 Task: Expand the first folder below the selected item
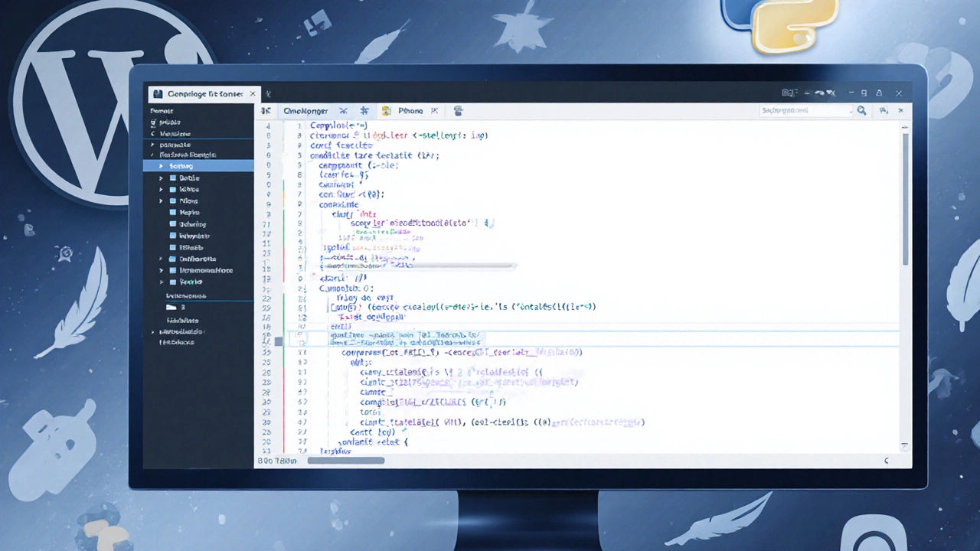tap(161, 178)
